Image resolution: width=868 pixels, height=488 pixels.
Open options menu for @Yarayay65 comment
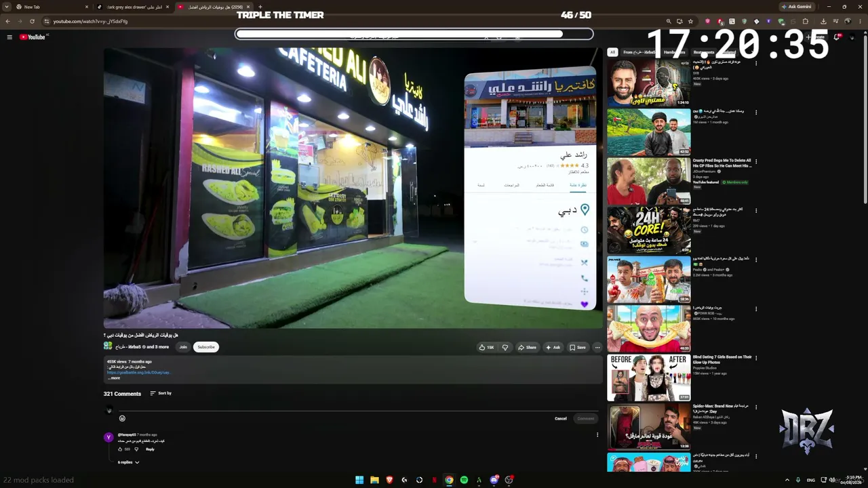click(597, 435)
